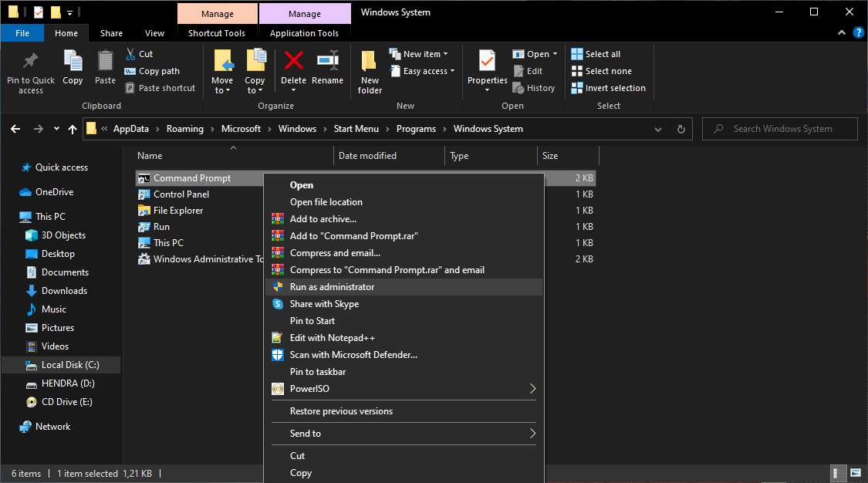
Task: Collapse the ribbon with chevron
Action: (842, 32)
